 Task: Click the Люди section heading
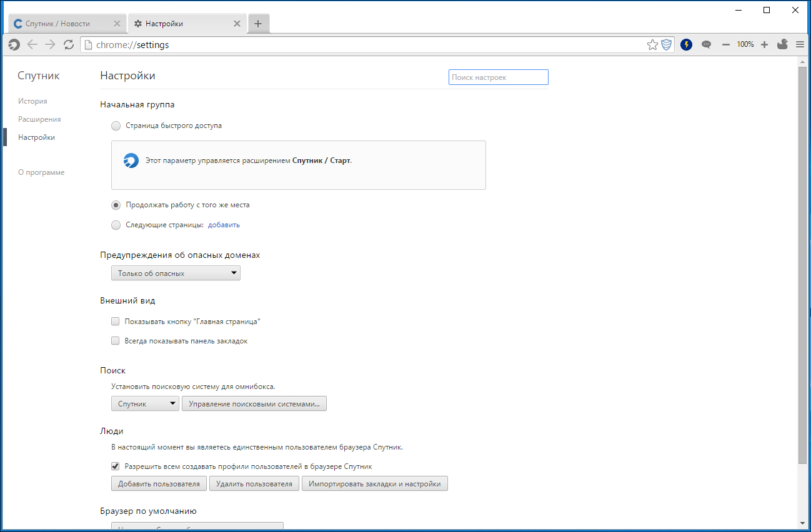pyautogui.click(x=112, y=431)
